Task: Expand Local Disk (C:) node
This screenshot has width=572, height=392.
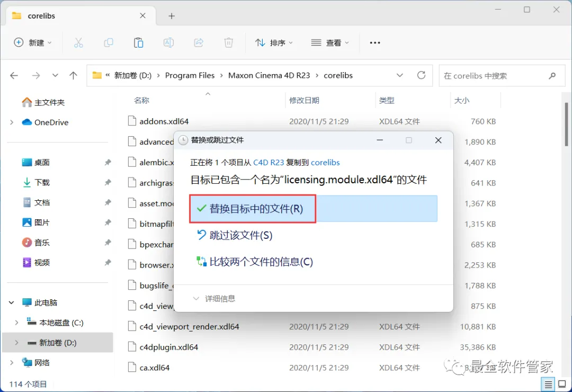Action: [x=16, y=323]
